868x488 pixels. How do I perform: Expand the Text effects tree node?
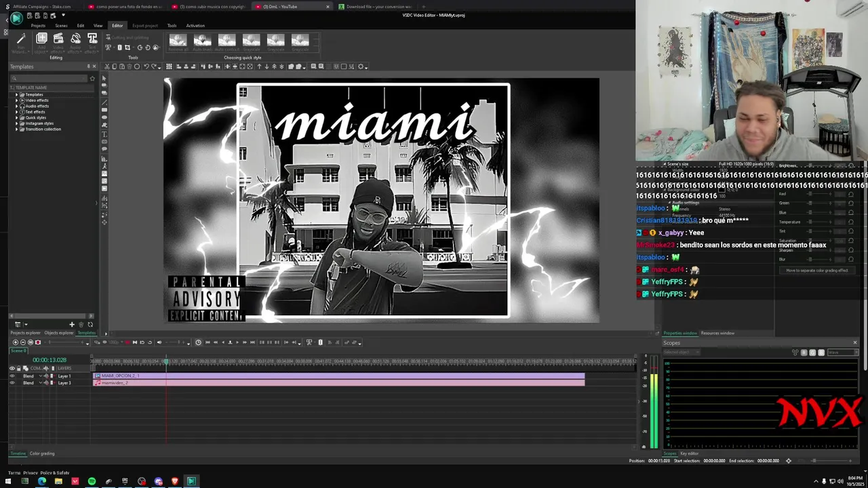17,112
